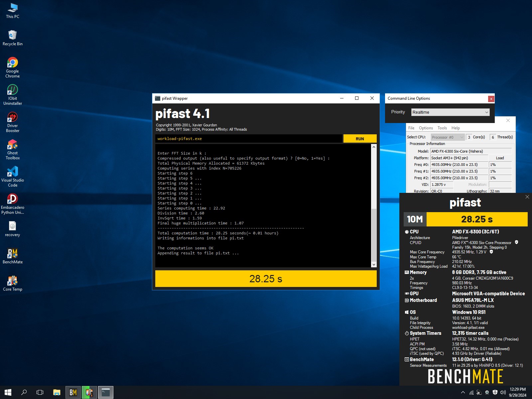Screen dimensions: 532x399
Task: Close the Command Line Options panel
Action: 491,99
